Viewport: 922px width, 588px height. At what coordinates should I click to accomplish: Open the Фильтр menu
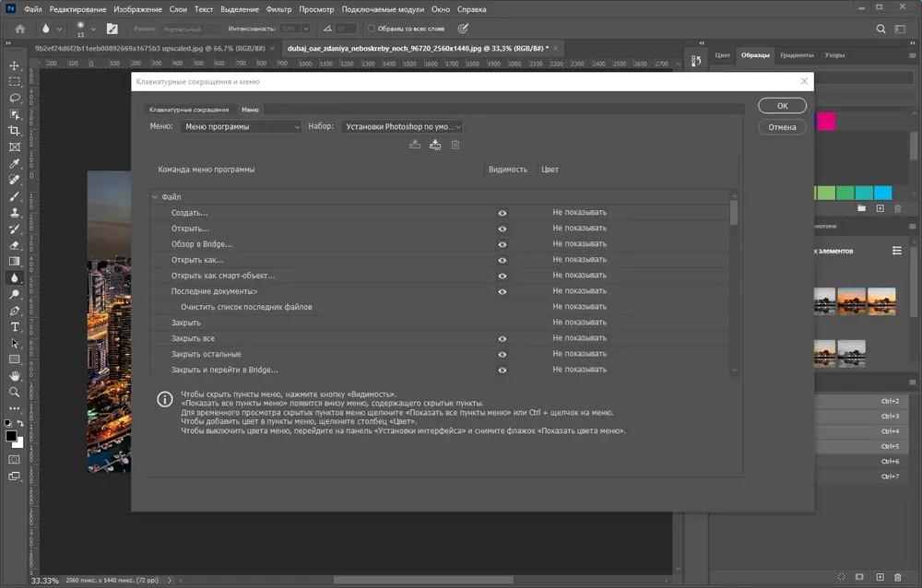pyautogui.click(x=278, y=9)
